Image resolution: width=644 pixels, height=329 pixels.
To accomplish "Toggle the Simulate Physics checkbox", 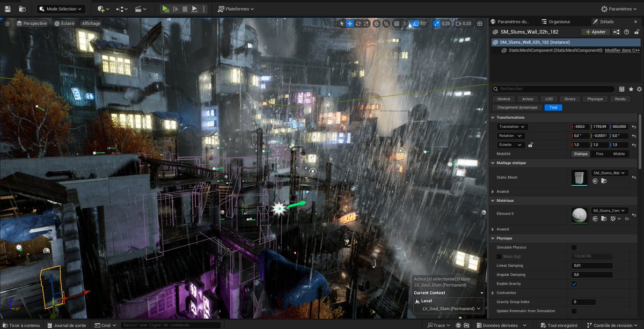I will tap(574, 247).
